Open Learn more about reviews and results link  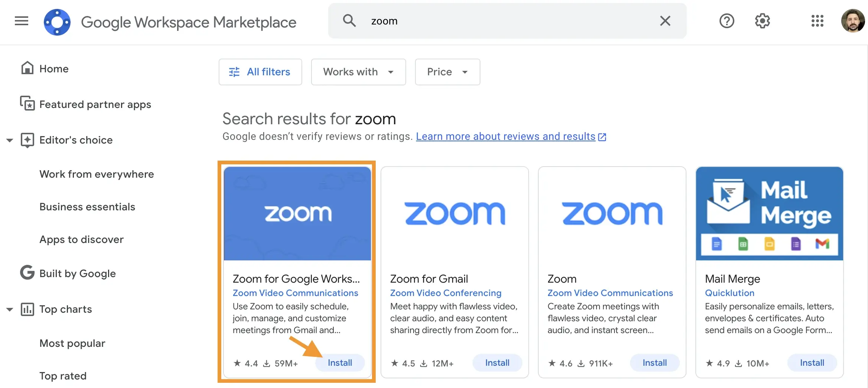[x=511, y=137]
